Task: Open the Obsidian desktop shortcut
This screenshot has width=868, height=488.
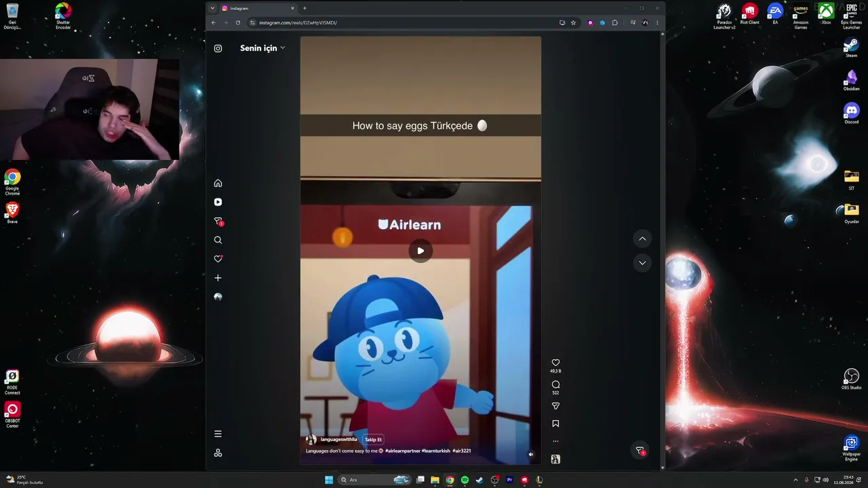Action: pos(851,81)
